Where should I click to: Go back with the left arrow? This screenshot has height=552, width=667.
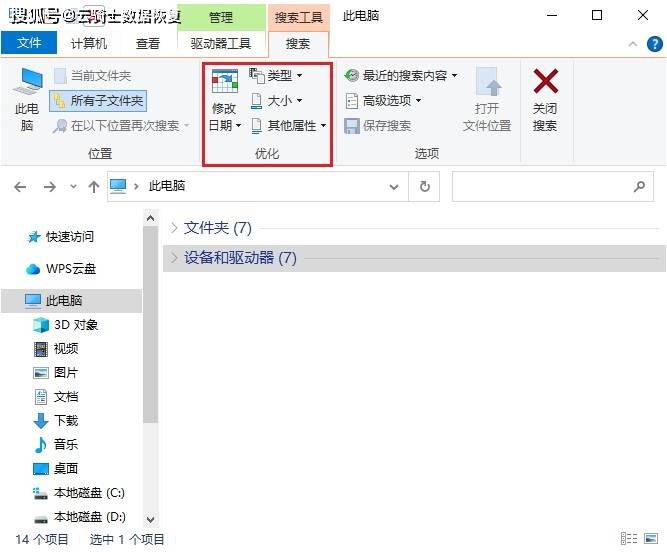click(x=20, y=187)
